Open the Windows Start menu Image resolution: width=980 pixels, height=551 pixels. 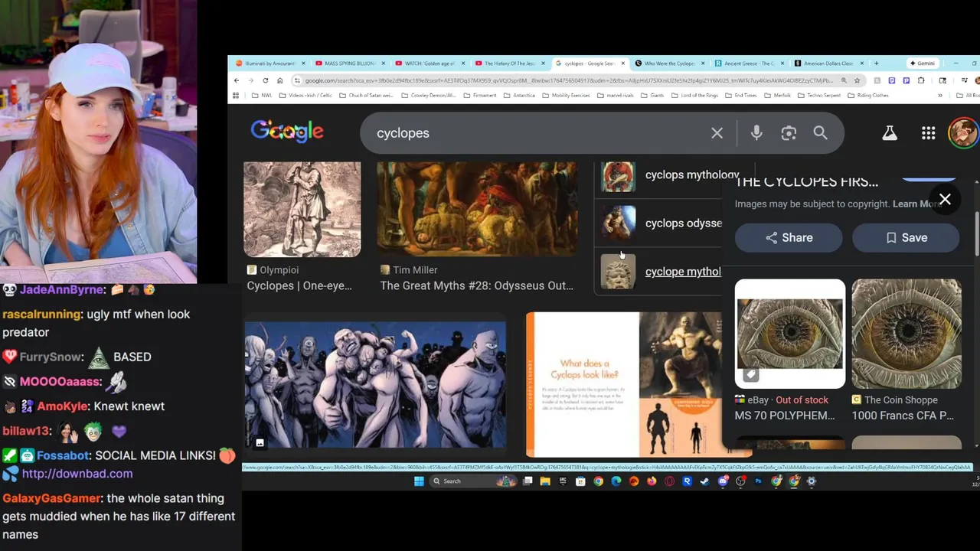pos(419,481)
